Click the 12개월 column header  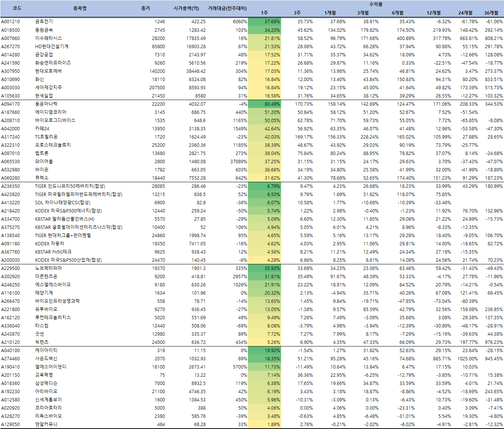coord(434,13)
